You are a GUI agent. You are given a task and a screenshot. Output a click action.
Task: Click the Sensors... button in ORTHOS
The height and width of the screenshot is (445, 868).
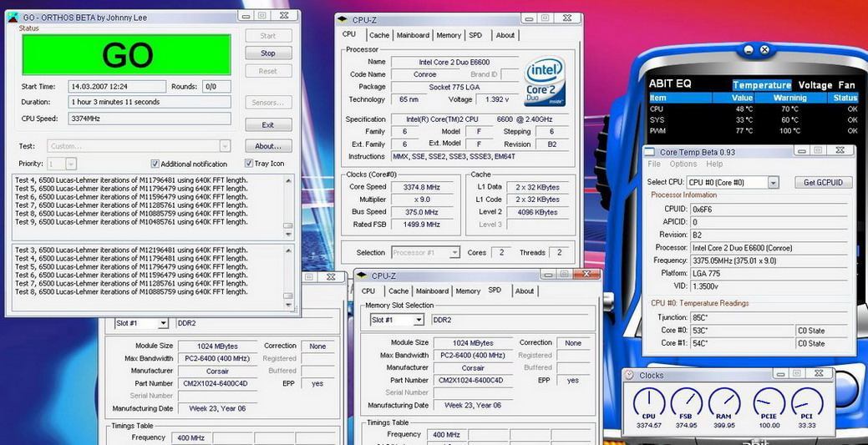point(268,103)
